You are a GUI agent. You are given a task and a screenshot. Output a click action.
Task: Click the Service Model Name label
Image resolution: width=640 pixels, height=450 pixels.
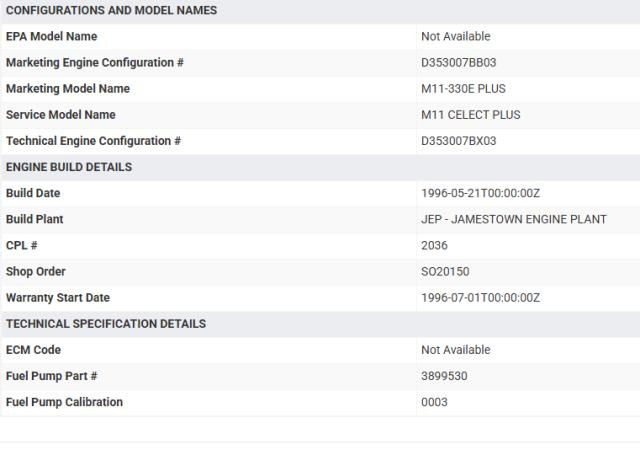pos(61,115)
